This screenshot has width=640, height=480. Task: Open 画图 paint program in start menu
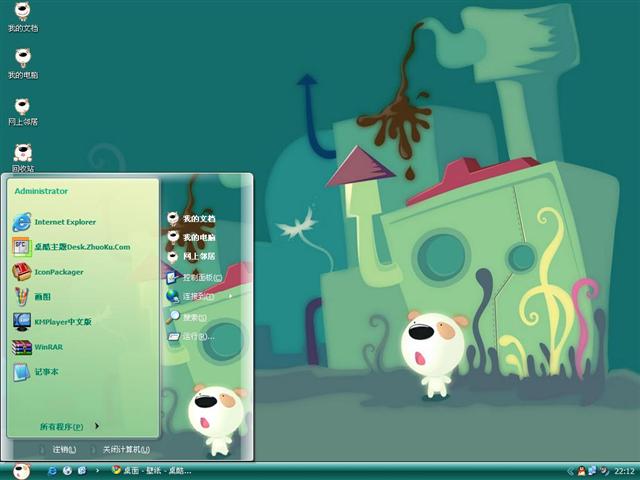pos(32,297)
